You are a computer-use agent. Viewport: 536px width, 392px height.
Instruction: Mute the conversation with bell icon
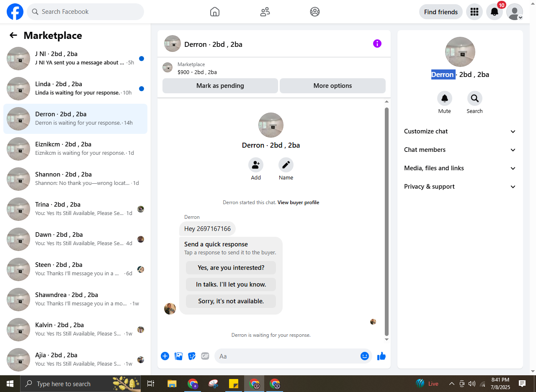tap(445, 98)
